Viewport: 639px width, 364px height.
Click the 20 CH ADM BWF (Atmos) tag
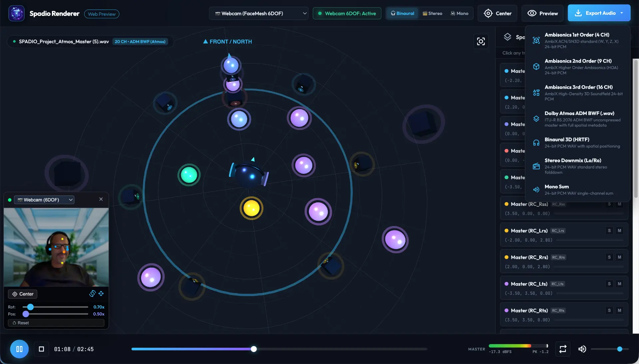(140, 42)
